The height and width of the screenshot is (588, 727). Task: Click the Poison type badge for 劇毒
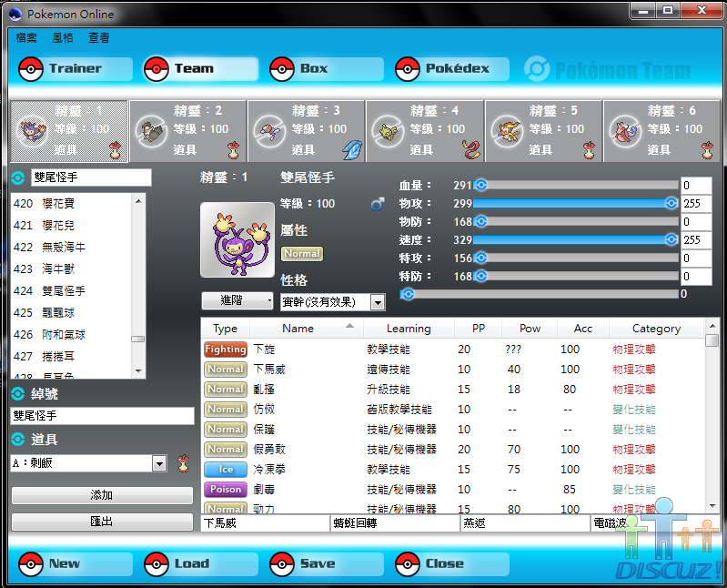226,489
